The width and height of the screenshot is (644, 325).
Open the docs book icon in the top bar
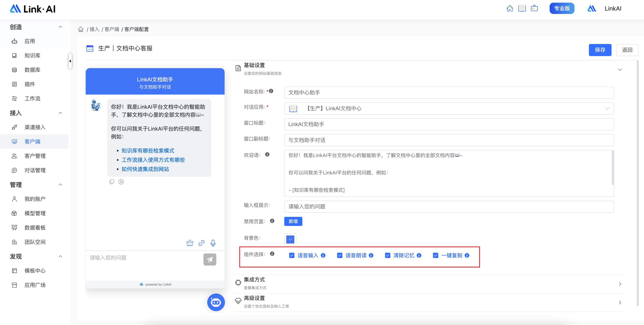[522, 8]
